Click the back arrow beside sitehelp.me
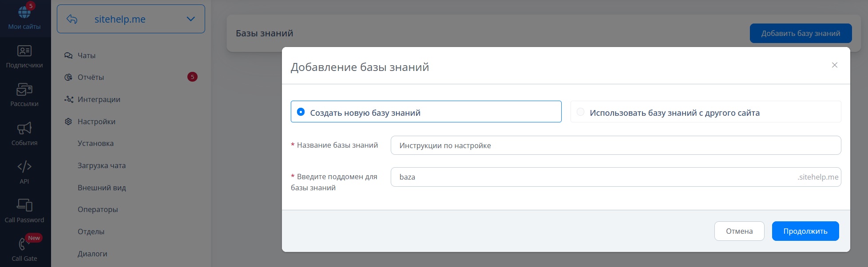 (72, 19)
